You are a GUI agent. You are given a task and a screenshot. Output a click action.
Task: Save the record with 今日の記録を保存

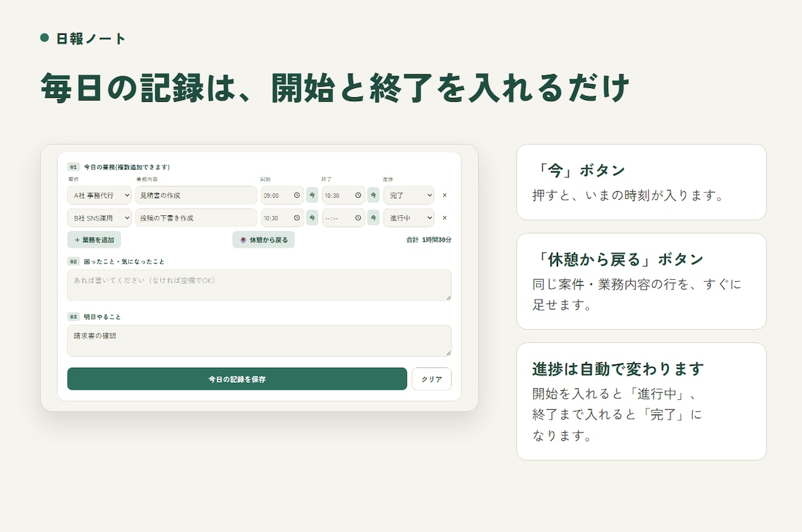pyautogui.click(x=237, y=379)
